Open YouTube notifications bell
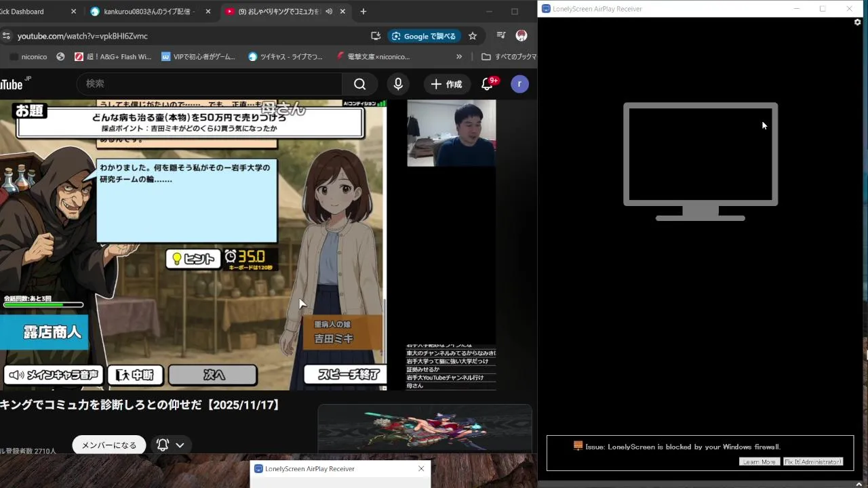Screen dimensions: 868x488 point(488,84)
